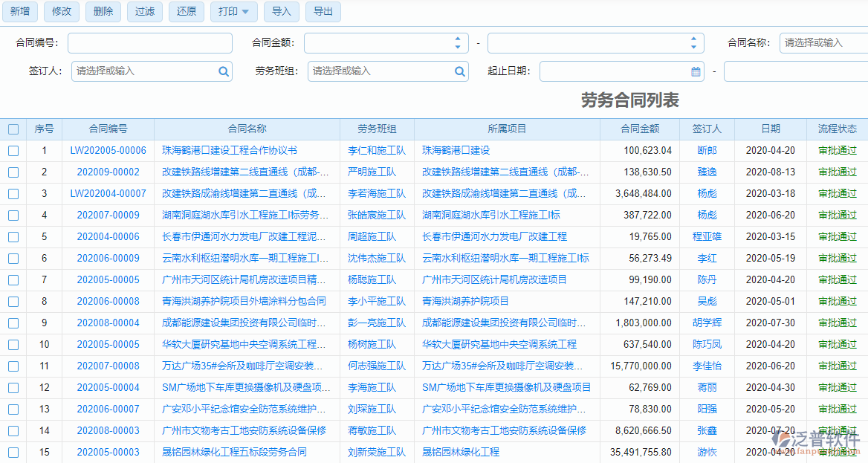The image size is (868, 463).
Task: Click the 新增 button
Action: [20, 11]
